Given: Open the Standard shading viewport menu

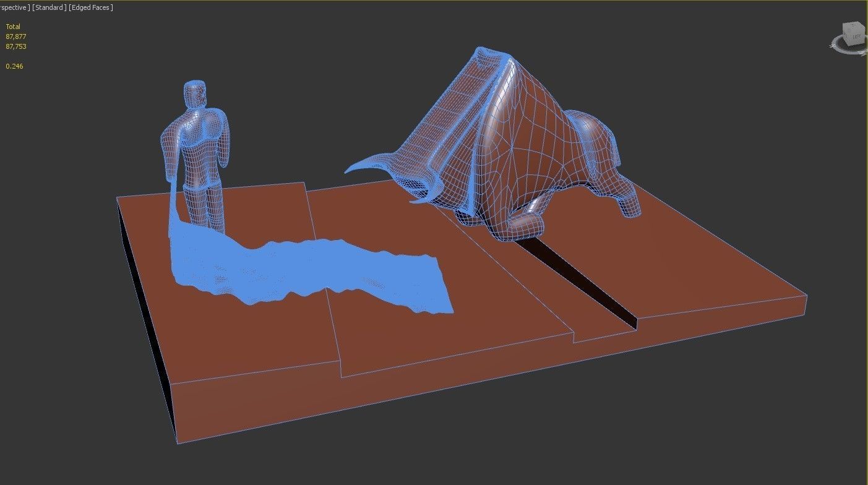Looking at the screenshot, I should coord(48,7).
